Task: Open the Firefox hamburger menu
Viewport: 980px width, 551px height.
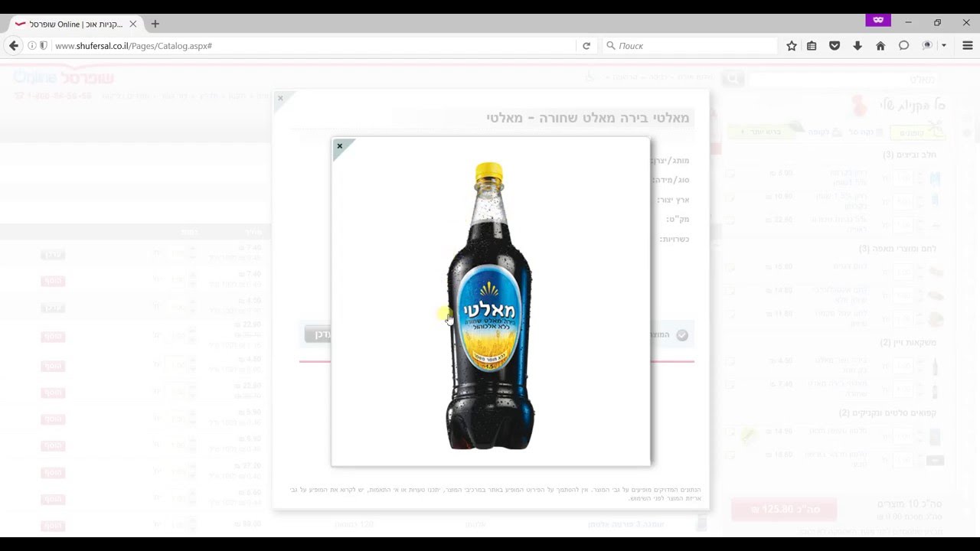Action: [x=968, y=46]
